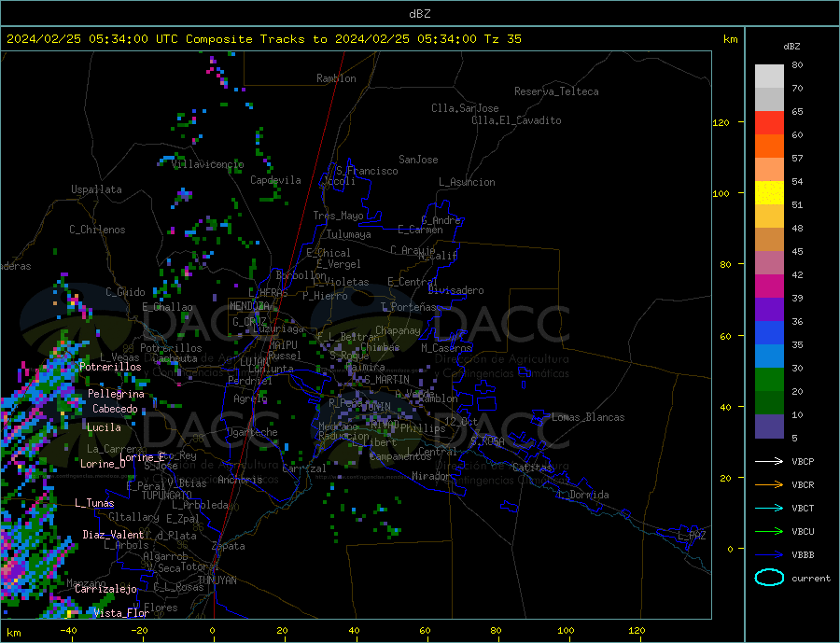Click the 'Reserva_Telteca' map label
This screenshot has width=840, height=643.
[556, 91]
